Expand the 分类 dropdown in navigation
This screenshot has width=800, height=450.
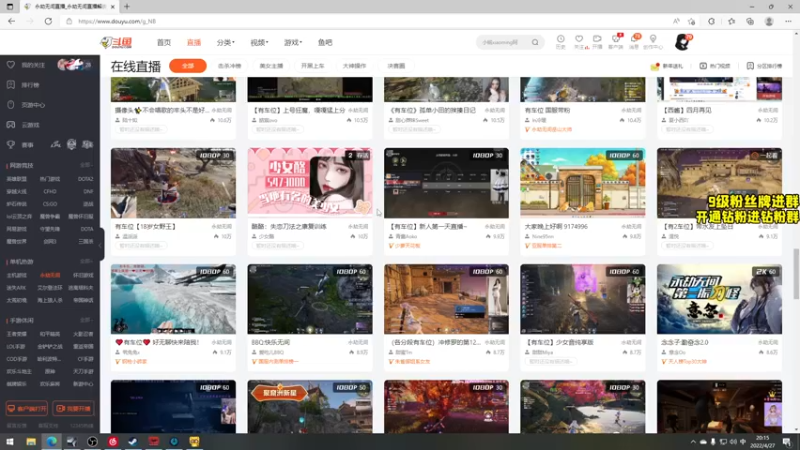click(x=226, y=42)
